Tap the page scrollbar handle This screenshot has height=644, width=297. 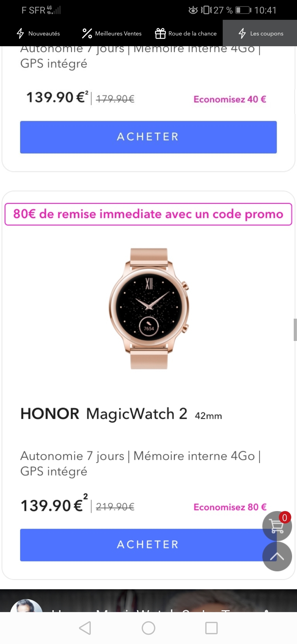click(295, 330)
